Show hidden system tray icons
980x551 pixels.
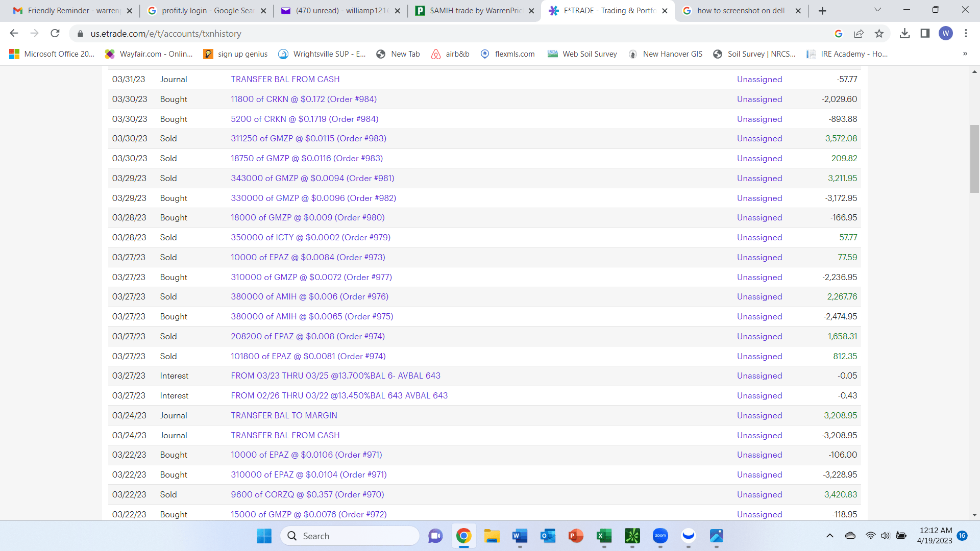tap(830, 536)
